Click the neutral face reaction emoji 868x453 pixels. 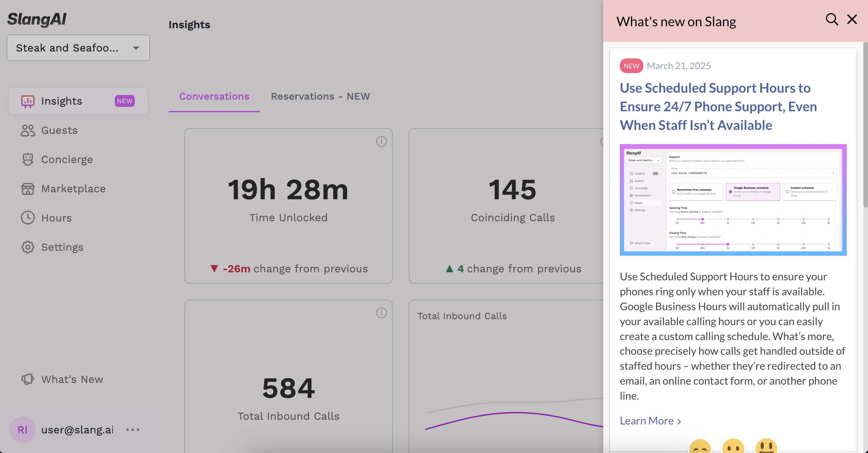[x=733, y=446]
